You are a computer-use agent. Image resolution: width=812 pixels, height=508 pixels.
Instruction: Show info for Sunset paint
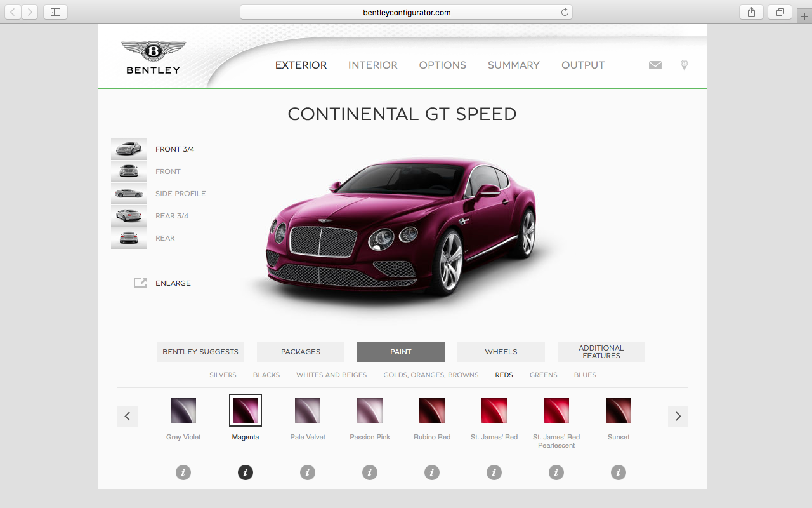619,472
